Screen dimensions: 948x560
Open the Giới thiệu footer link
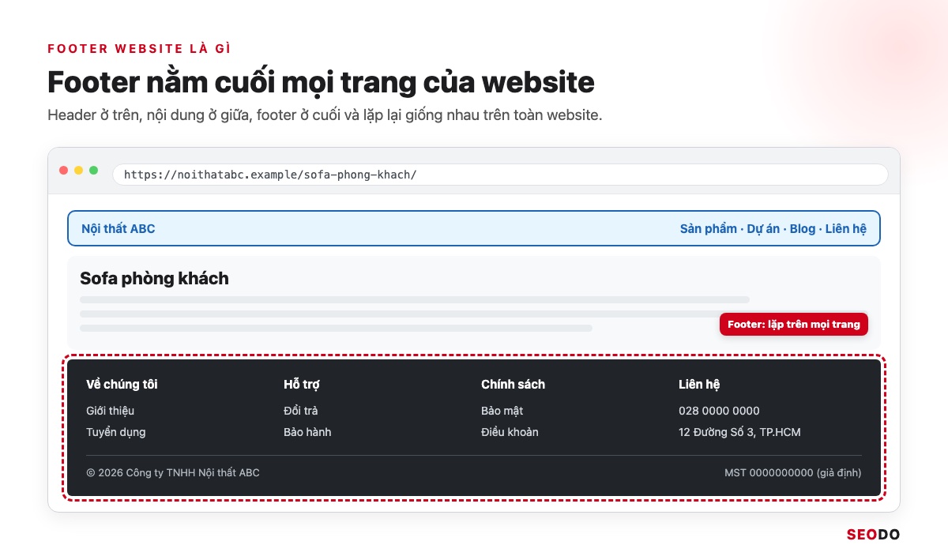point(111,411)
